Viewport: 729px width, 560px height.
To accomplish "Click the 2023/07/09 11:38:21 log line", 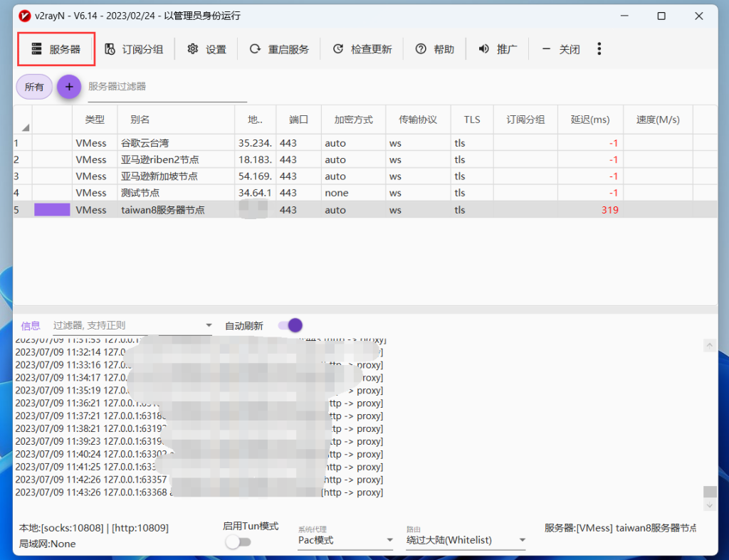I will pos(199,428).
